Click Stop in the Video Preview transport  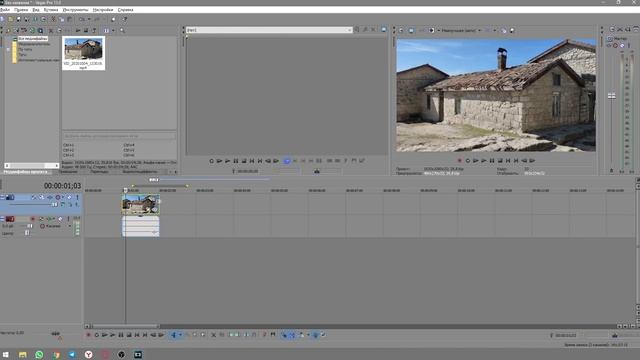point(500,160)
